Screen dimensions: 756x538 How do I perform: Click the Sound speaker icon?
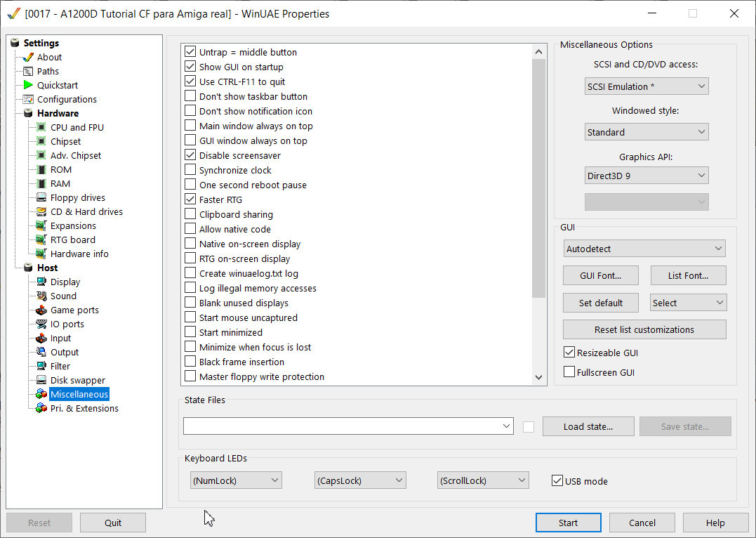click(x=41, y=296)
